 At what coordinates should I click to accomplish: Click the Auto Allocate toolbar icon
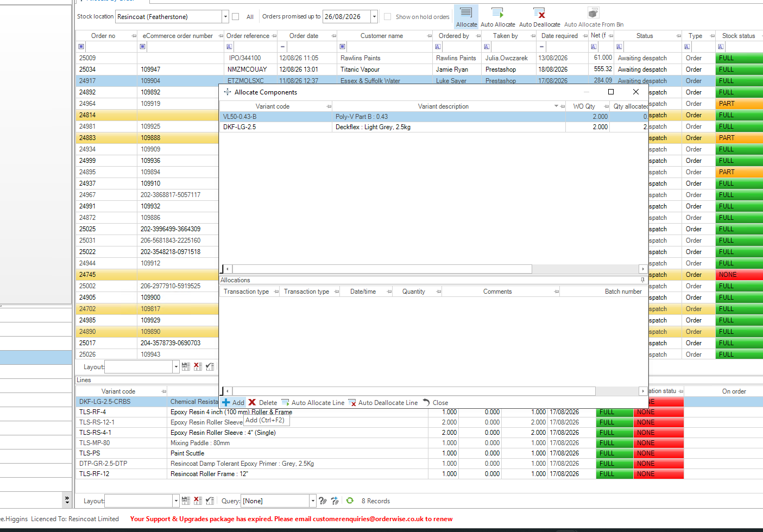[497, 13]
